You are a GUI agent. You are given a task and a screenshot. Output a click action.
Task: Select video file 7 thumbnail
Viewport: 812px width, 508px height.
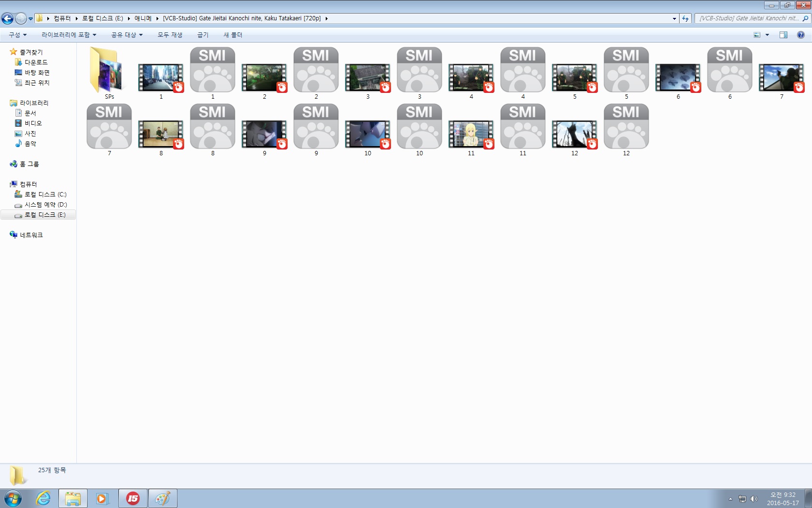tap(782, 78)
